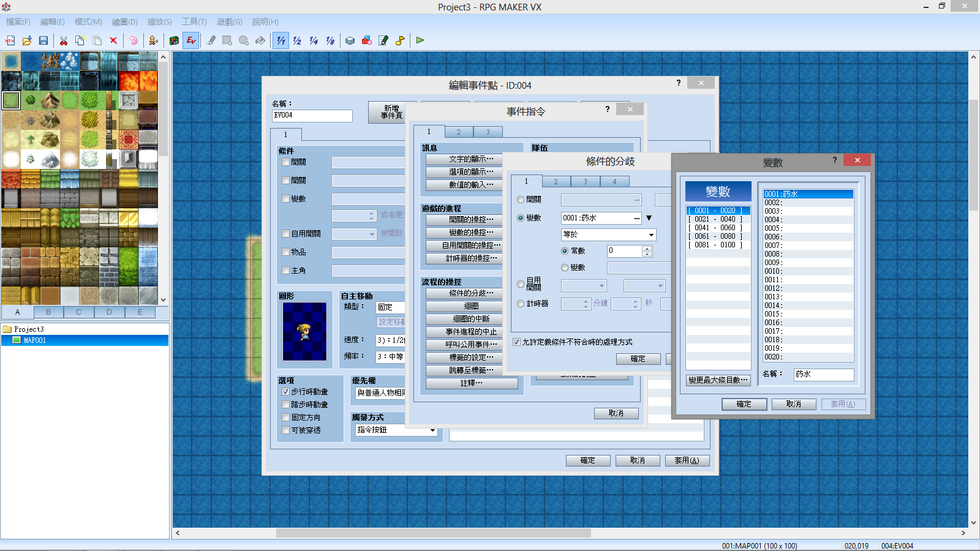Increase the 常數 value with up stepper
The height and width of the screenshot is (551, 980).
(x=647, y=249)
